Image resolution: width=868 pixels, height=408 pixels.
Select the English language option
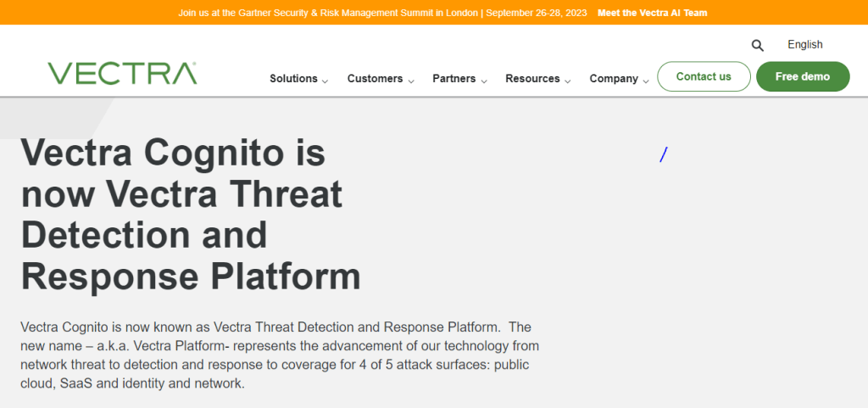coord(805,45)
